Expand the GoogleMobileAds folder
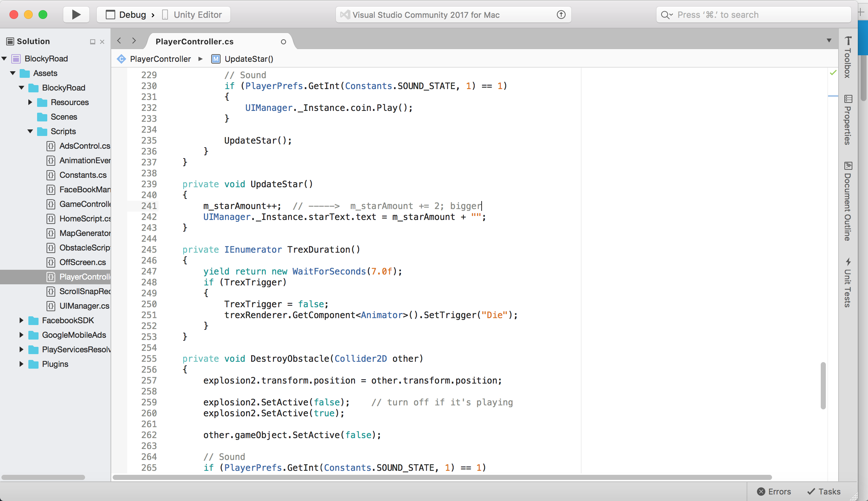 (x=21, y=335)
